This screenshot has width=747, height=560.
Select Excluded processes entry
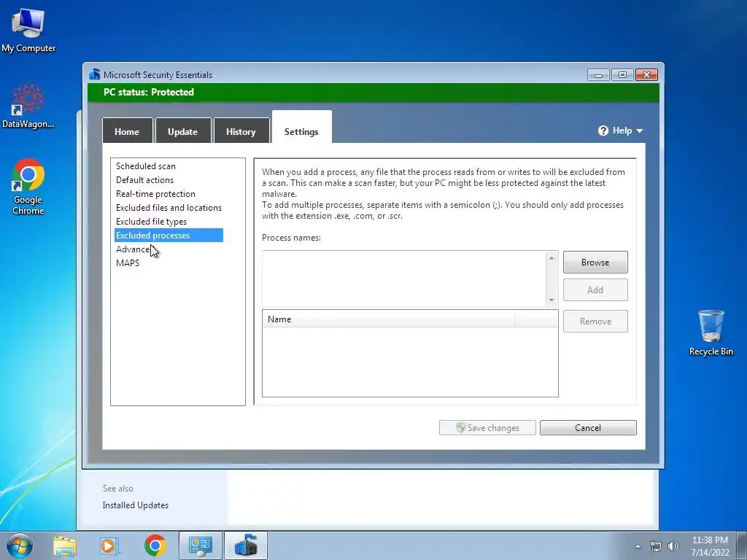(x=169, y=236)
